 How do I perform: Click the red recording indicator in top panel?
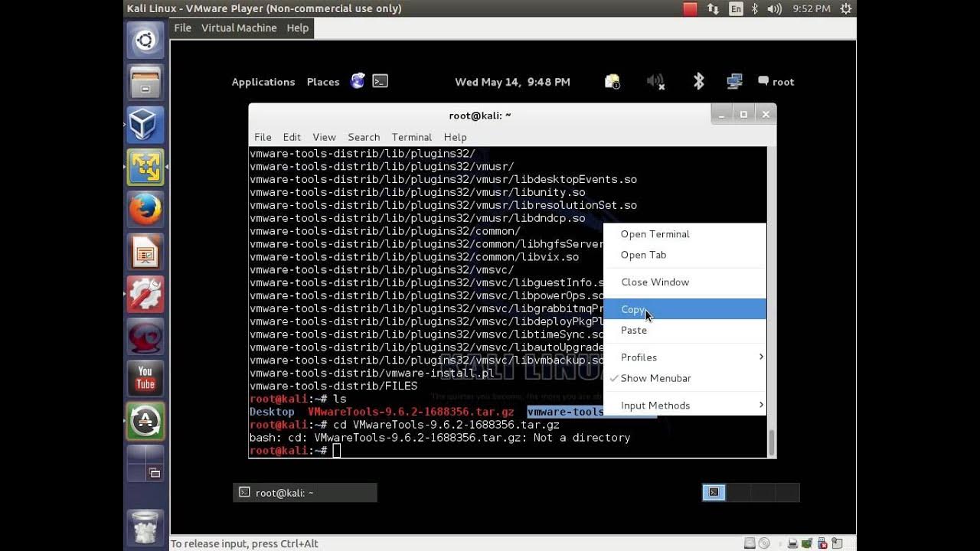(x=690, y=8)
